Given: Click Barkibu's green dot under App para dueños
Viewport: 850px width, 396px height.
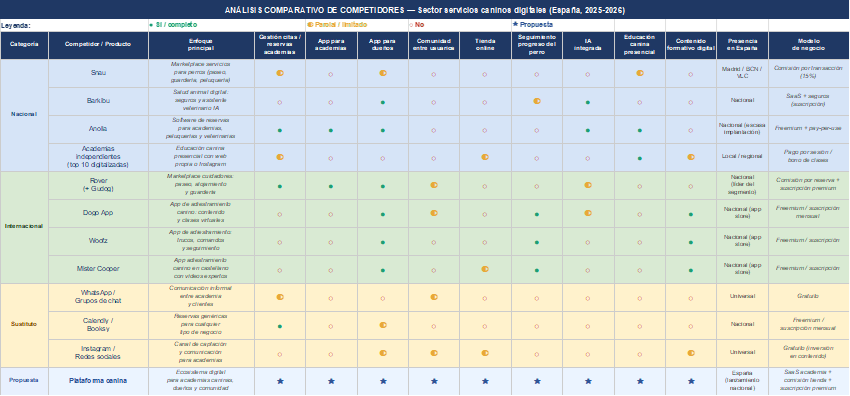Looking at the screenshot, I should (x=383, y=102).
